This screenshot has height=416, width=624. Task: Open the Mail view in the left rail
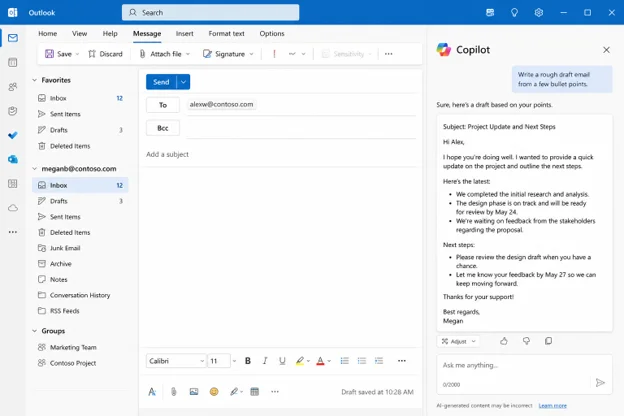point(13,38)
